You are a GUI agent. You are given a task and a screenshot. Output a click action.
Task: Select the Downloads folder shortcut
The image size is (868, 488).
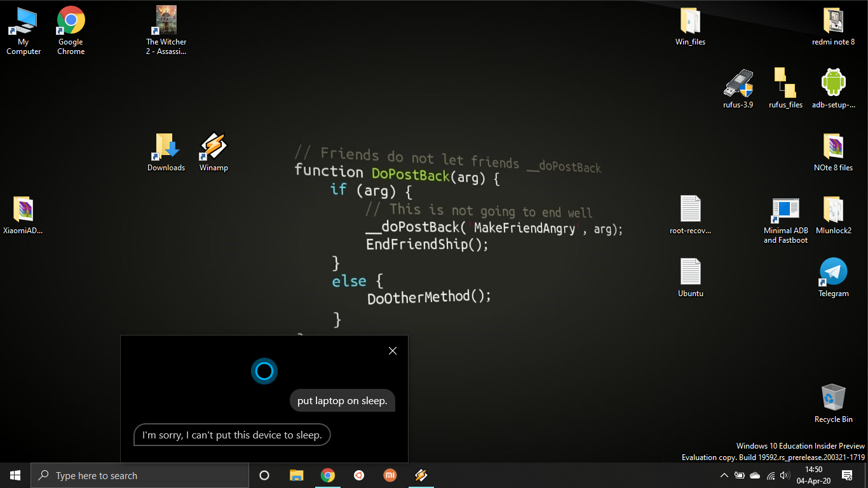pyautogui.click(x=166, y=152)
